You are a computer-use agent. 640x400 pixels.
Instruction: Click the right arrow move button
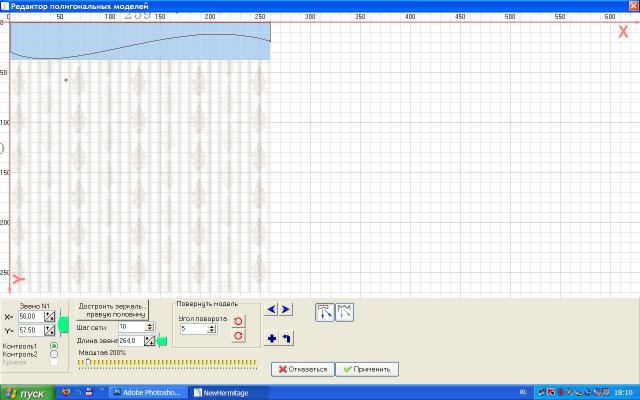[286, 310]
